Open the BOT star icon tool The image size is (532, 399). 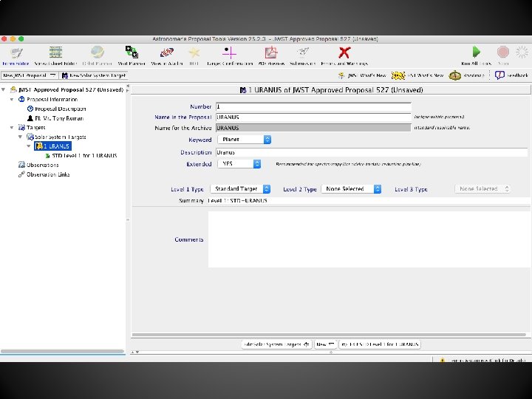click(194, 56)
